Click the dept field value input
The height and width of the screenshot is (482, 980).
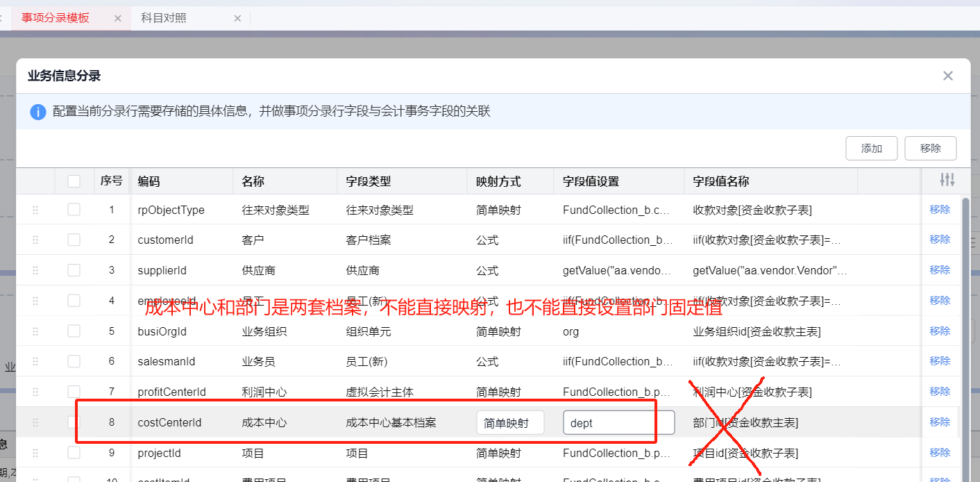[x=618, y=423]
